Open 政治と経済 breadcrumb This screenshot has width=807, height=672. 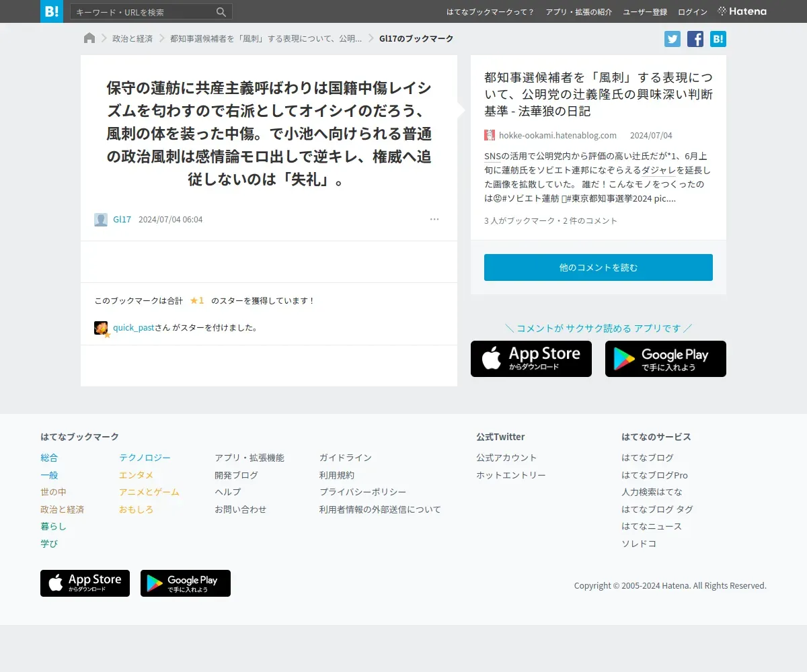(x=132, y=38)
